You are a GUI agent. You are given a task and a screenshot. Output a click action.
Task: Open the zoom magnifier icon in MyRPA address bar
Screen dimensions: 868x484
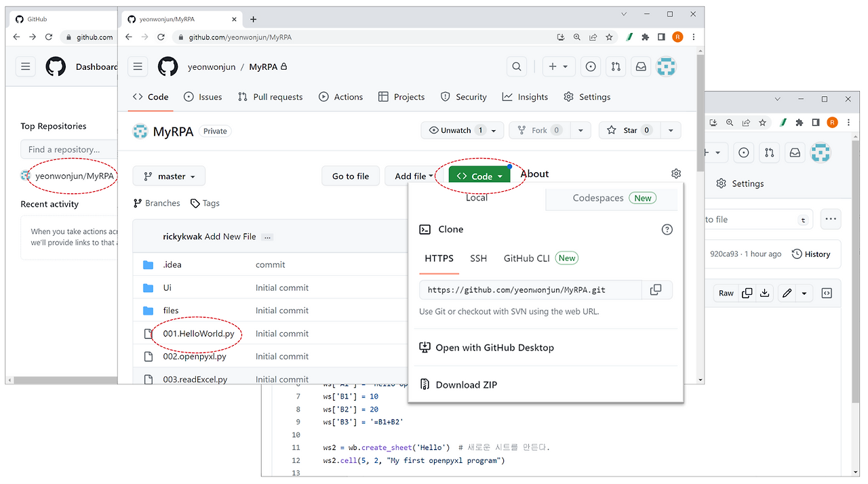click(577, 37)
